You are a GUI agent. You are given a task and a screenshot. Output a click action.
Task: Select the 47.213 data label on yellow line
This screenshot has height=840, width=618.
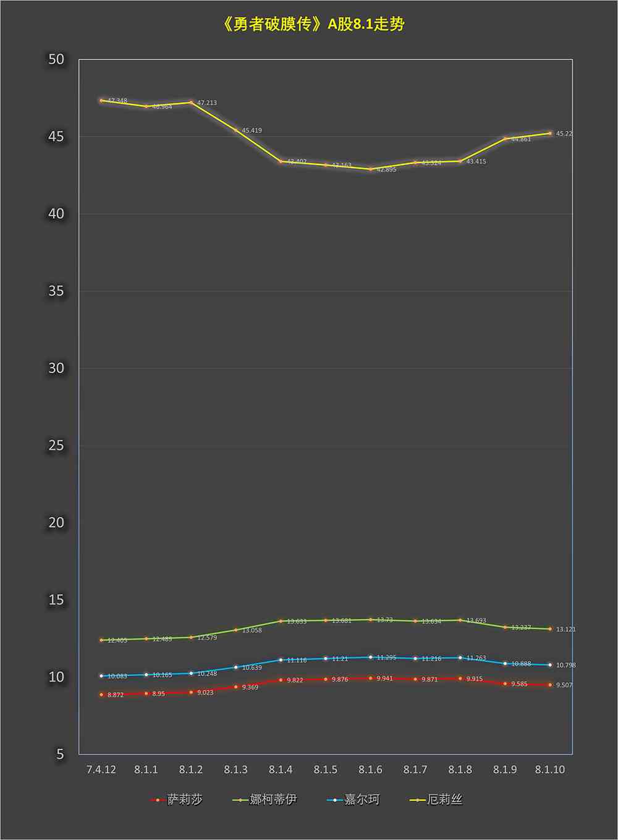207,103
